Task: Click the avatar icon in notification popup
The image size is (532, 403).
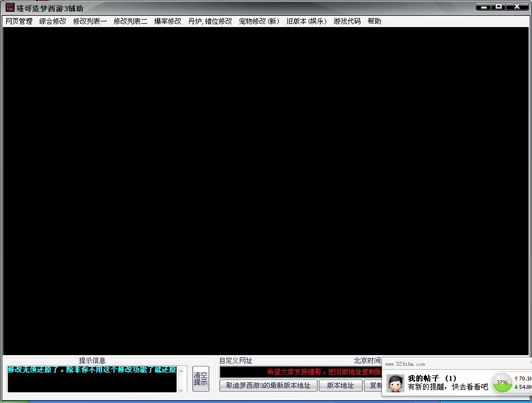Action: 395,383
